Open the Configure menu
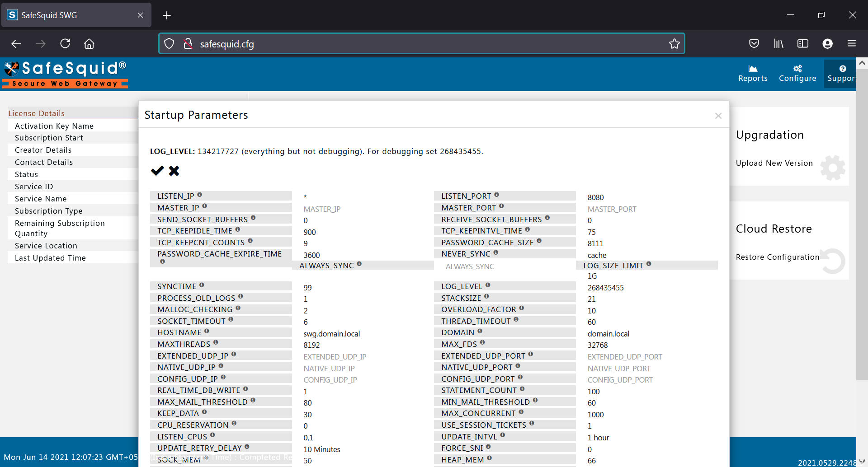Viewport: 868px width, 467px height. click(797, 73)
